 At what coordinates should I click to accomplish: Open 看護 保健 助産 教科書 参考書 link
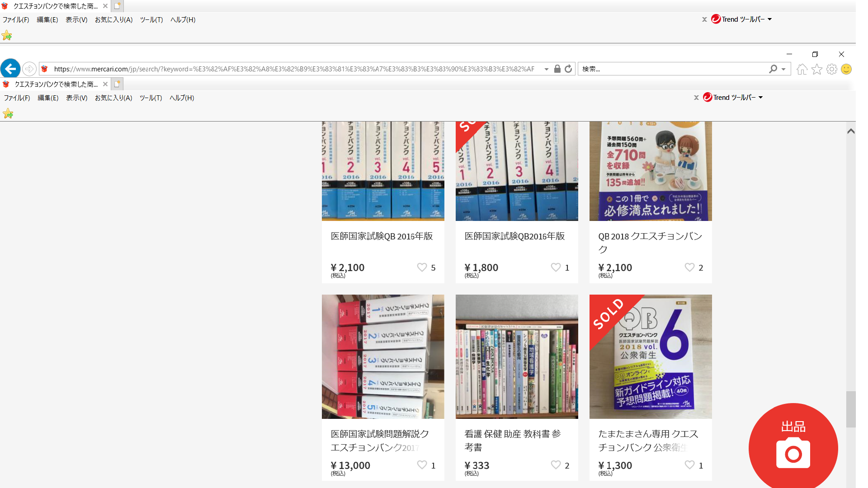click(x=513, y=441)
